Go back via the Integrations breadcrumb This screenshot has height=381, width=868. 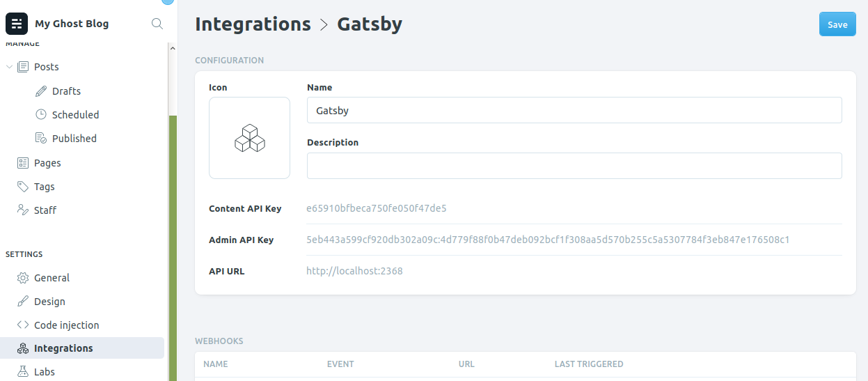pyautogui.click(x=253, y=24)
